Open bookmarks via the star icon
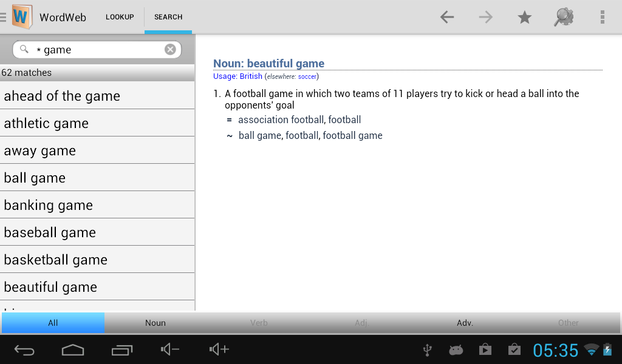This screenshot has width=622, height=364. [x=524, y=17]
